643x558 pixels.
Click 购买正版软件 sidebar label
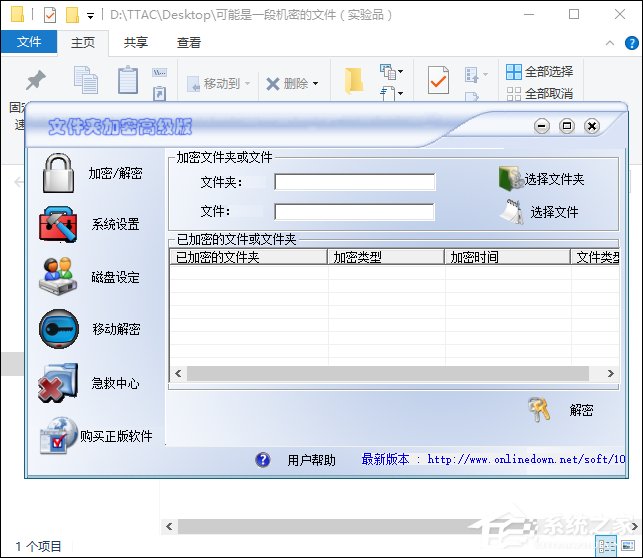[116, 436]
